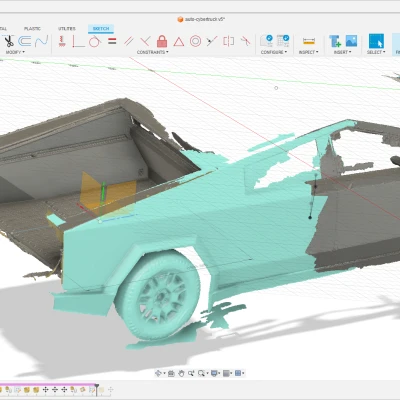
Task: Open the MODIFY dropdown menu
Action: tap(15, 52)
